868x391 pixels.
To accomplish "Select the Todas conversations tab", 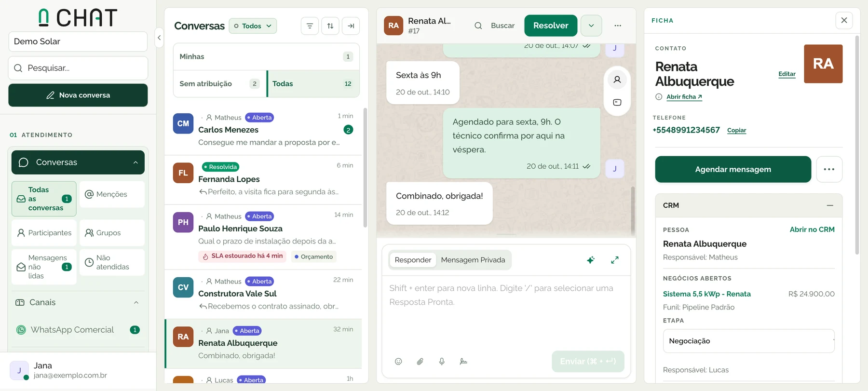I will (313, 84).
